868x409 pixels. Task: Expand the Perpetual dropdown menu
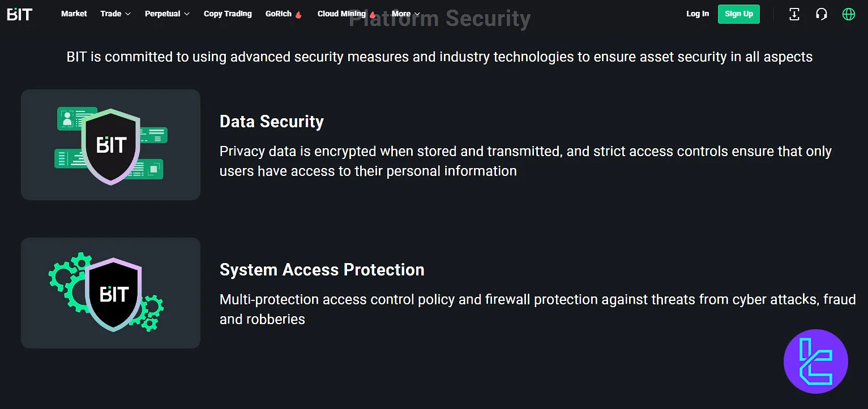pyautogui.click(x=167, y=14)
